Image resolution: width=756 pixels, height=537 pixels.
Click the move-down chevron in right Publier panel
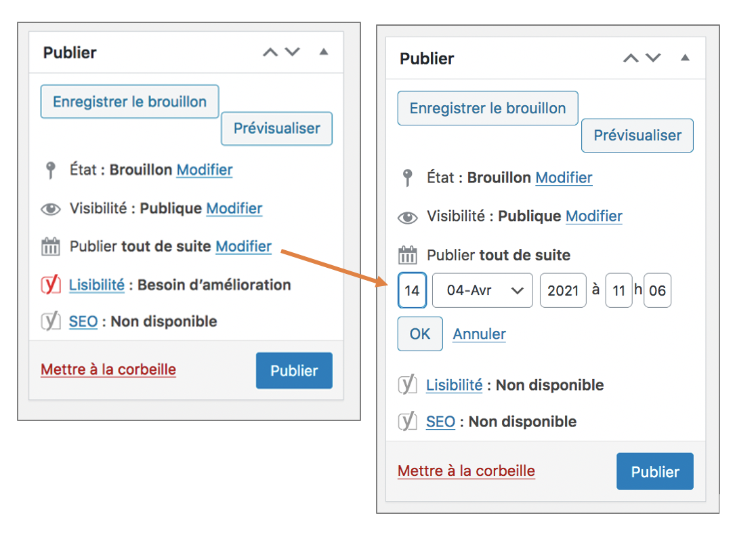[653, 58]
